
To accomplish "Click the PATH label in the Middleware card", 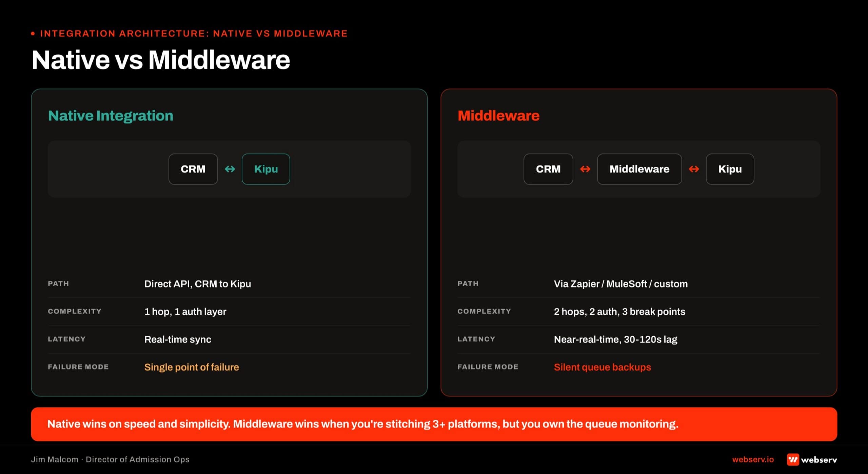I will (468, 283).
